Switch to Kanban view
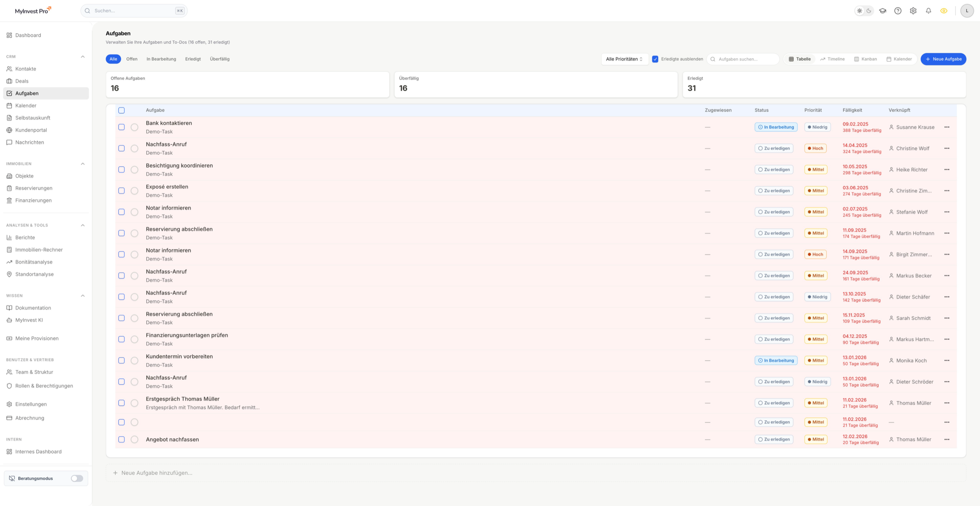 pos(865,59)
